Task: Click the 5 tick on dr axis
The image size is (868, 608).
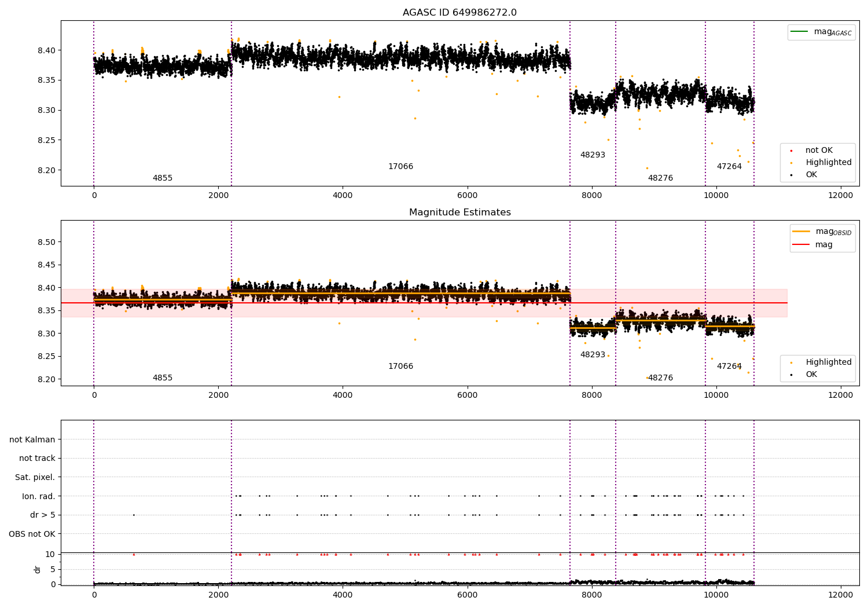Action: 53,570
